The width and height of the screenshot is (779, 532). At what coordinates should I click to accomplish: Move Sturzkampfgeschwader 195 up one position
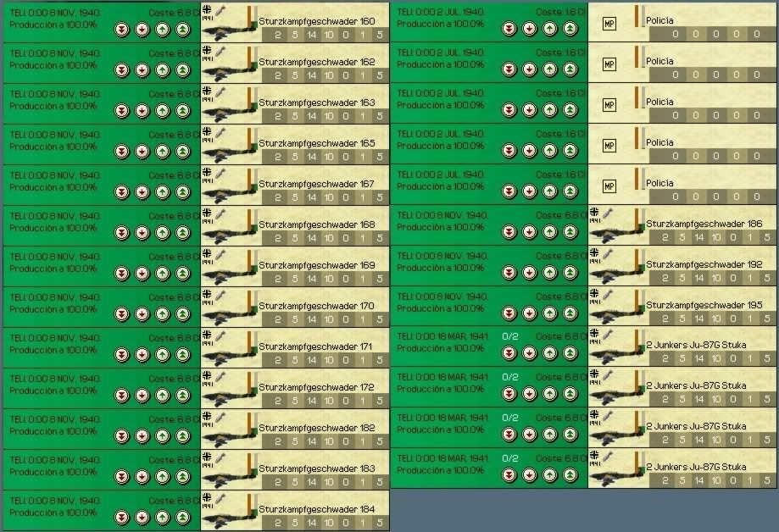point(550,314)
